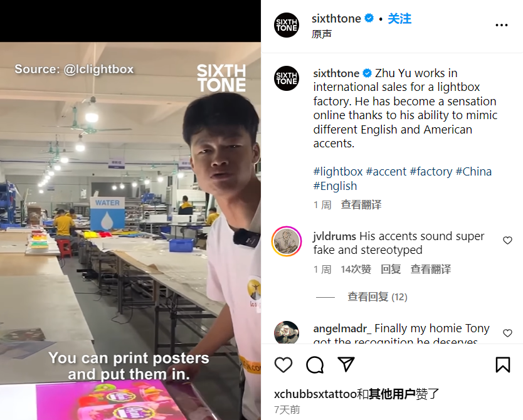Open the #China hashtag
This screenshot has width=523, height=420.
pos(473,171)
